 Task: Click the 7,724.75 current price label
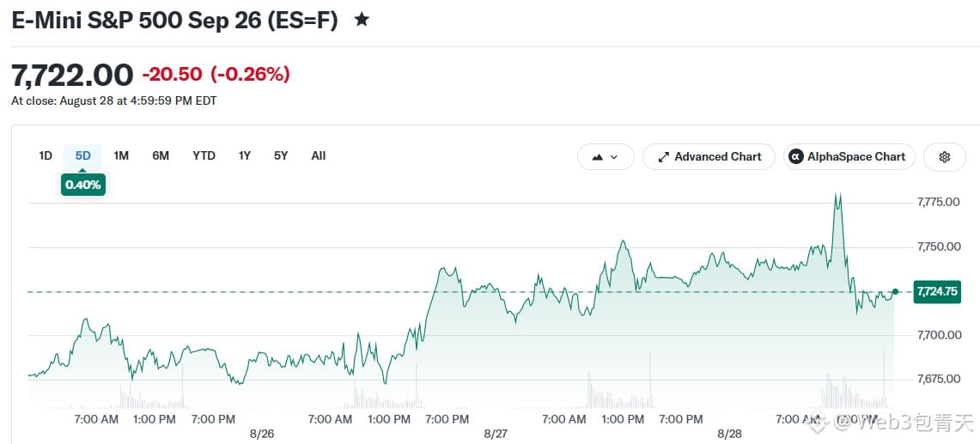937,291
